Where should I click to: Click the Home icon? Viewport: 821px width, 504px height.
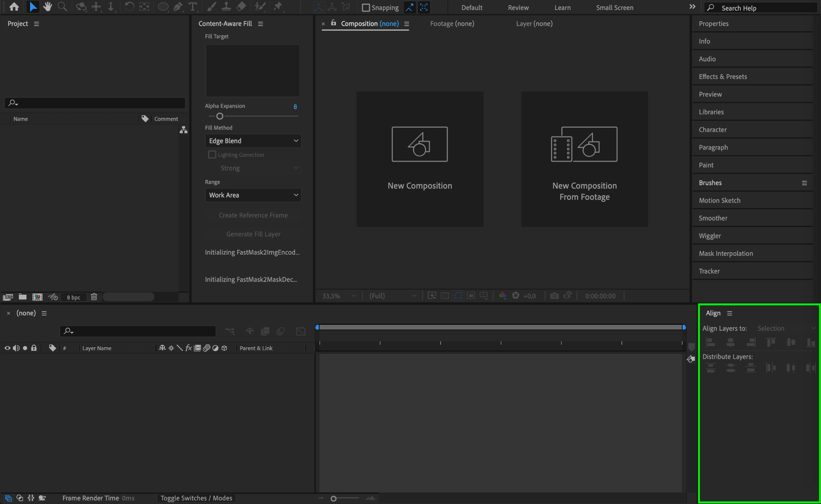point(14,7)
